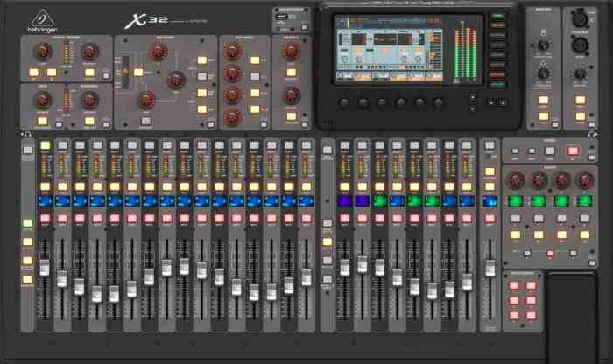Toggle the Low Cut button in Config/Preamp
This screenshot has width=613, height=364.
click(x=90, y=73)
